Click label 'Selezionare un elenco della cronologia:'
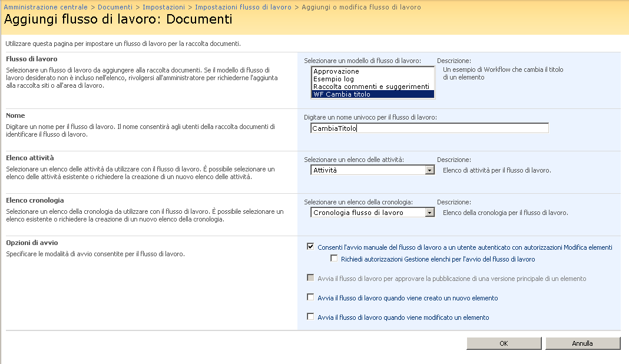This screenshot has height=364, width=629. pos(358,202)
